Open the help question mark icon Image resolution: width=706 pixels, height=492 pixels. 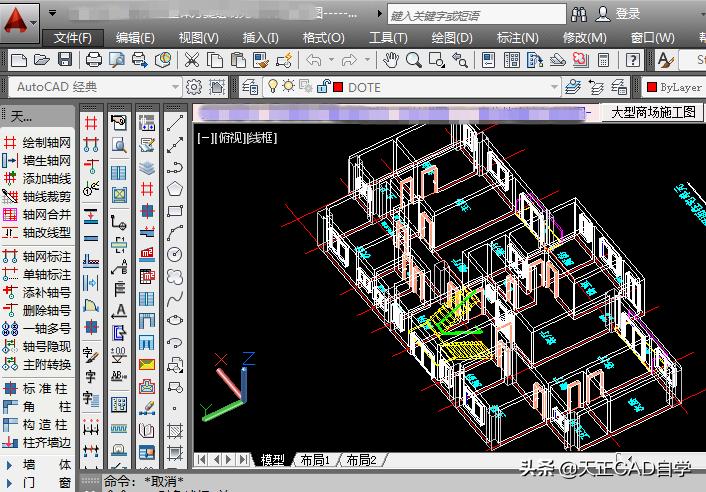pyautogui.click(x=633, y=61)
